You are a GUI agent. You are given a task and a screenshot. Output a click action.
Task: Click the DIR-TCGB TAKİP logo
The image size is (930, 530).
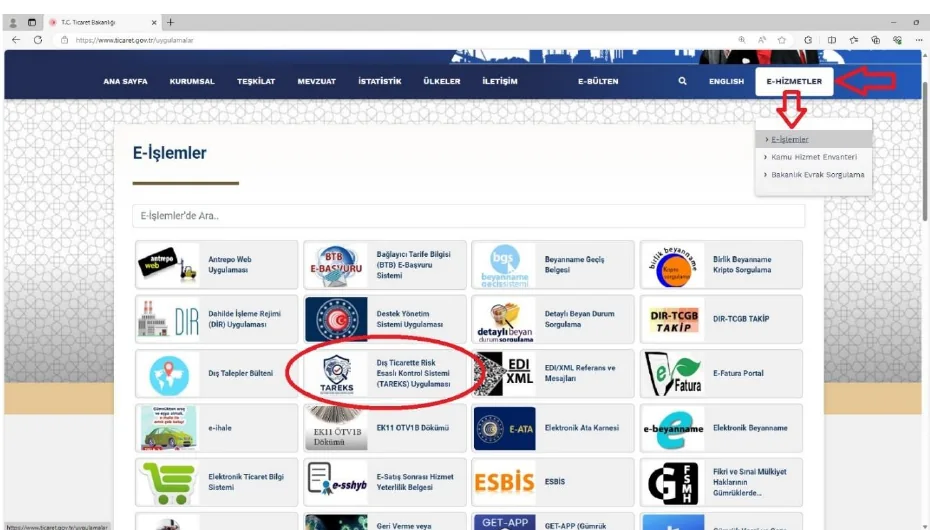673,320
